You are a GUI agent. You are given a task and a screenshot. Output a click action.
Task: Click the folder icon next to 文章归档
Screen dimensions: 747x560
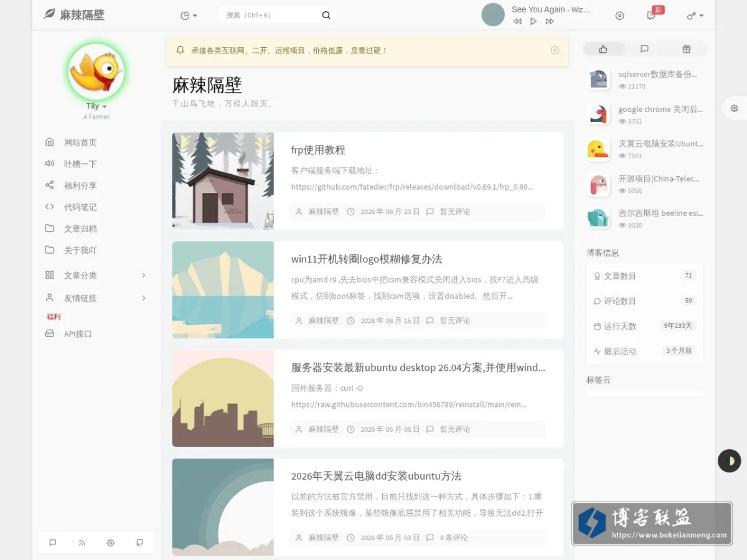coord(50,228)
